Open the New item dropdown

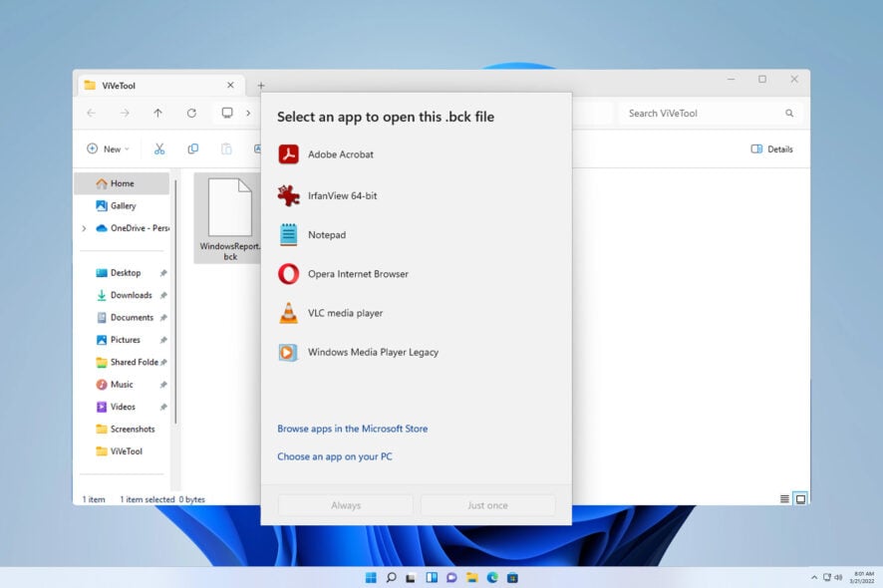pos(107,148)
